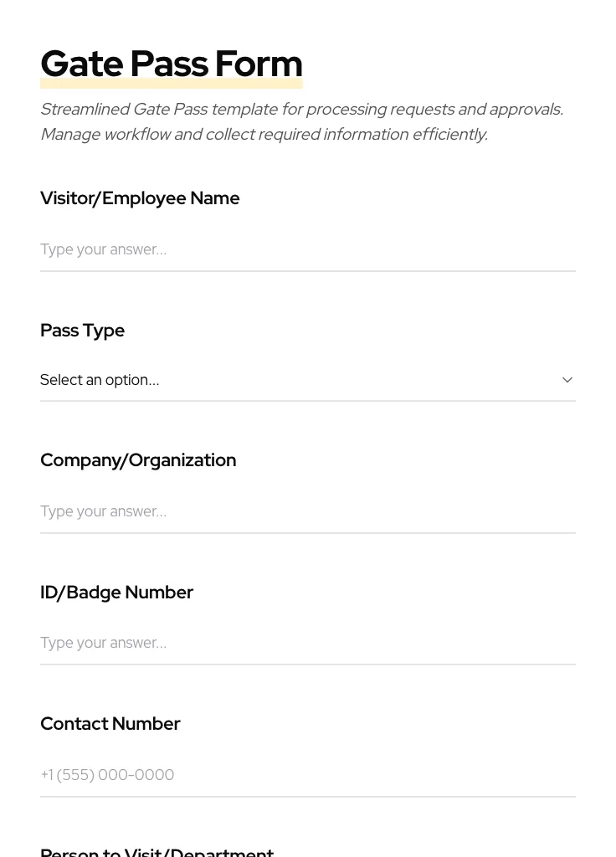Click the "ID/Badge Number" label
Screen dimensions: 616x857
coord(116,593)
